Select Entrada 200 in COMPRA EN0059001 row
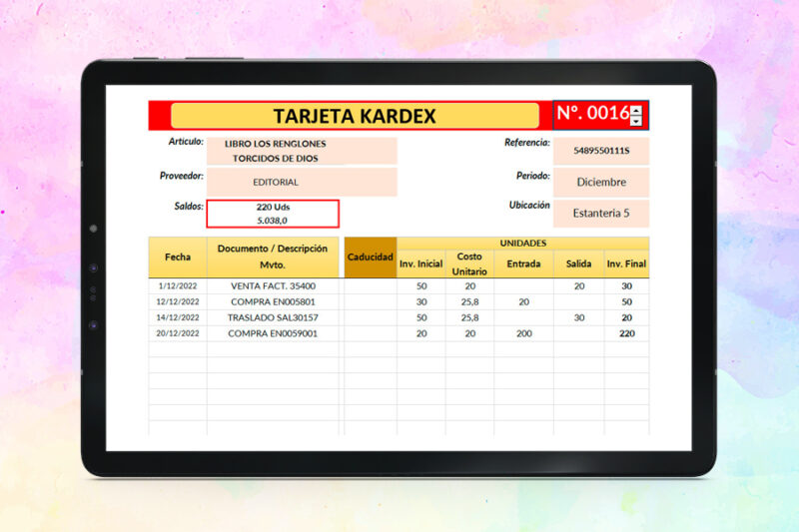Viewport: 799px width, 532px height. pyautogui.click(x=523, y=333)
